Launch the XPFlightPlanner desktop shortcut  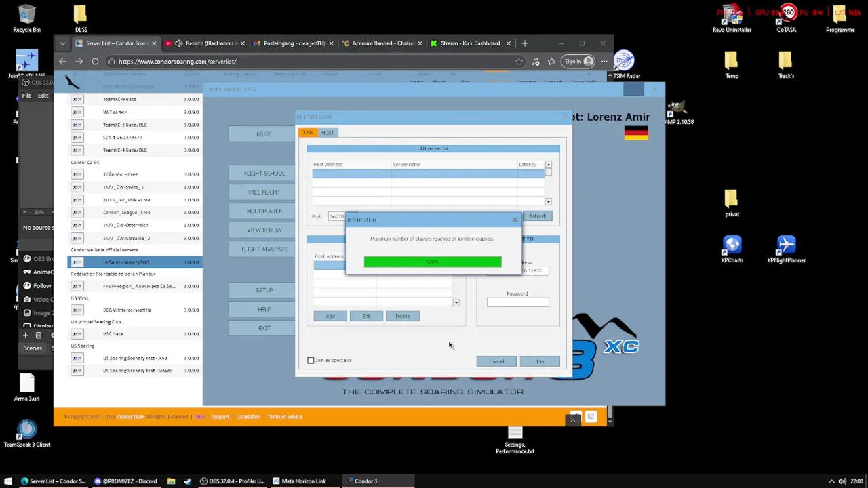click(786, 249)
